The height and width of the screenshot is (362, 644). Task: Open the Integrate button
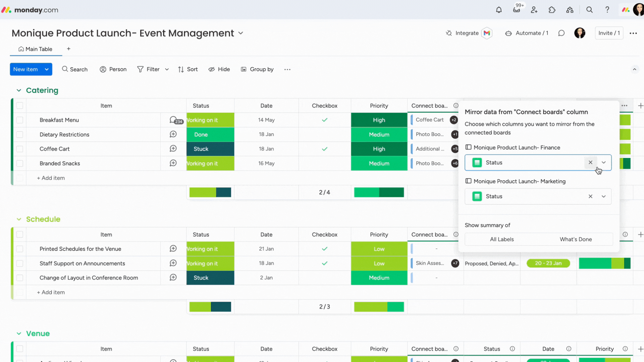pos(462,33)
